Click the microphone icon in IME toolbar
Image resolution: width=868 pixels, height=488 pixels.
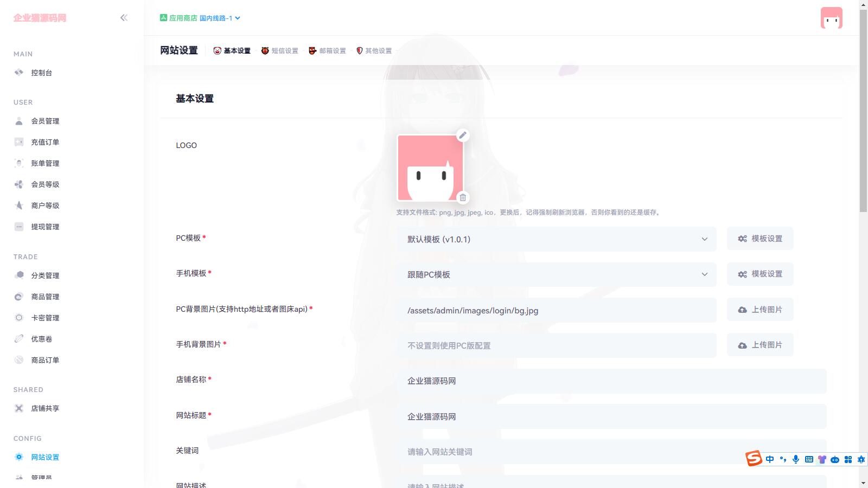(x=796, y=459)
